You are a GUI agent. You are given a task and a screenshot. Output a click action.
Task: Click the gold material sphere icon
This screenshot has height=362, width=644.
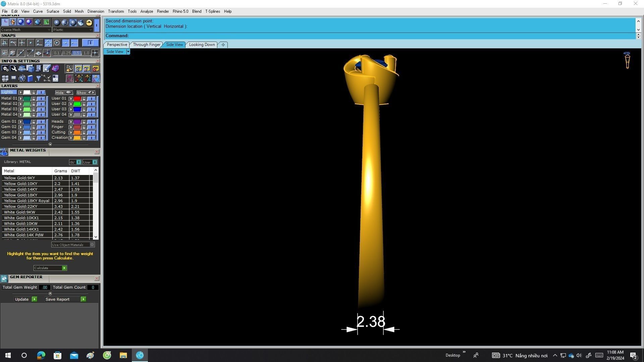[89, 22]
